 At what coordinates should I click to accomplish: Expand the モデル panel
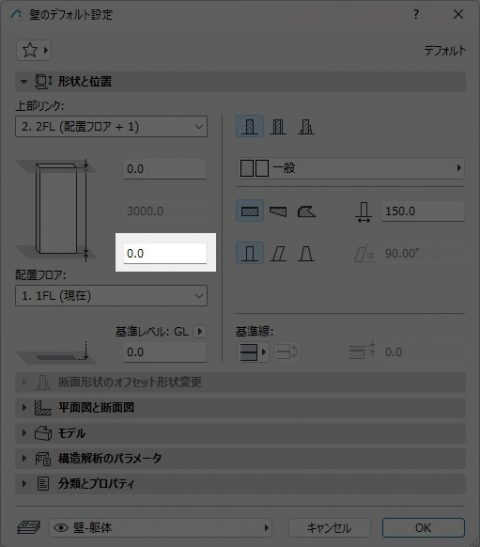[240, 433]
